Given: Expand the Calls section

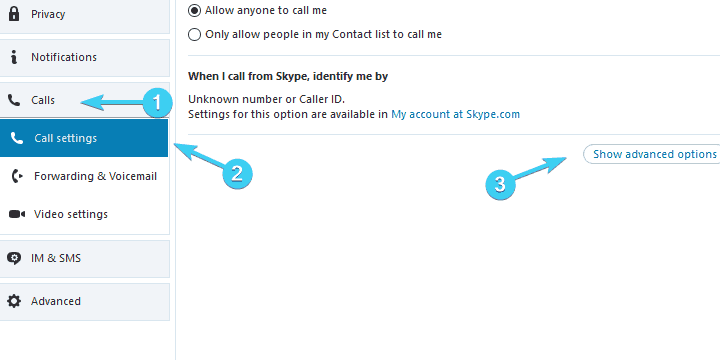Looking at the screenshot, I should pyautogui.click(x=84, y=100).
